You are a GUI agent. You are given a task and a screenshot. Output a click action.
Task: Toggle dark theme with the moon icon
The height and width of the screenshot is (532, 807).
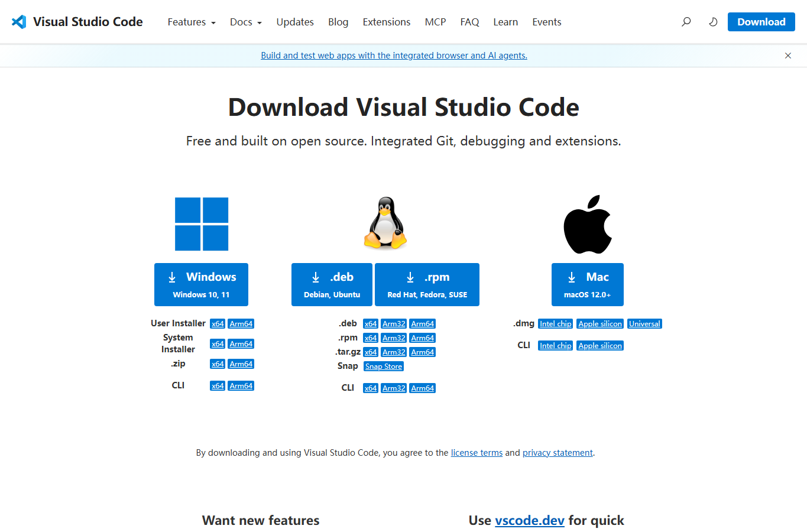[x=713, y=22]
